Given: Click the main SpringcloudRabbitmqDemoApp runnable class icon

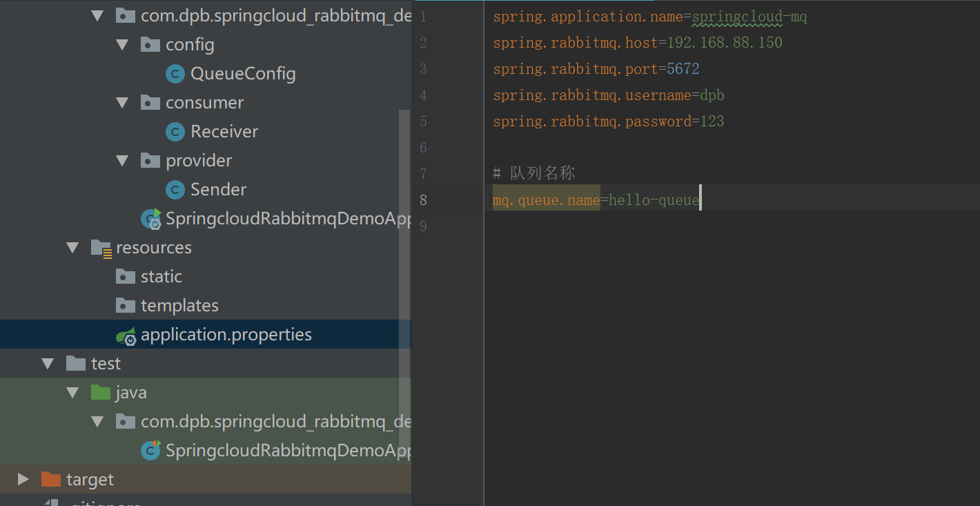Looking at the screenshot, I should click(x=151, y=219).
